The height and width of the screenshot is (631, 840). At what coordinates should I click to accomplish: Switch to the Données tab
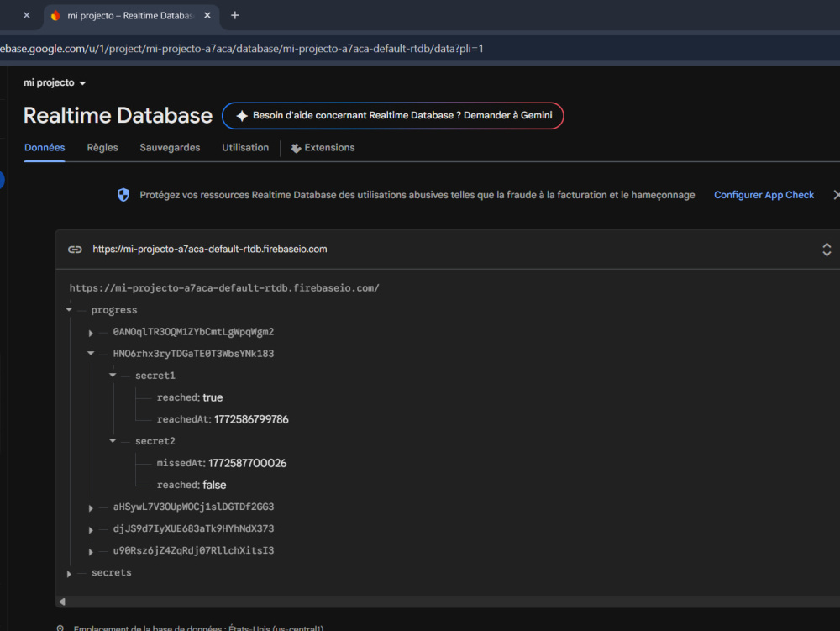coord(45,147)
